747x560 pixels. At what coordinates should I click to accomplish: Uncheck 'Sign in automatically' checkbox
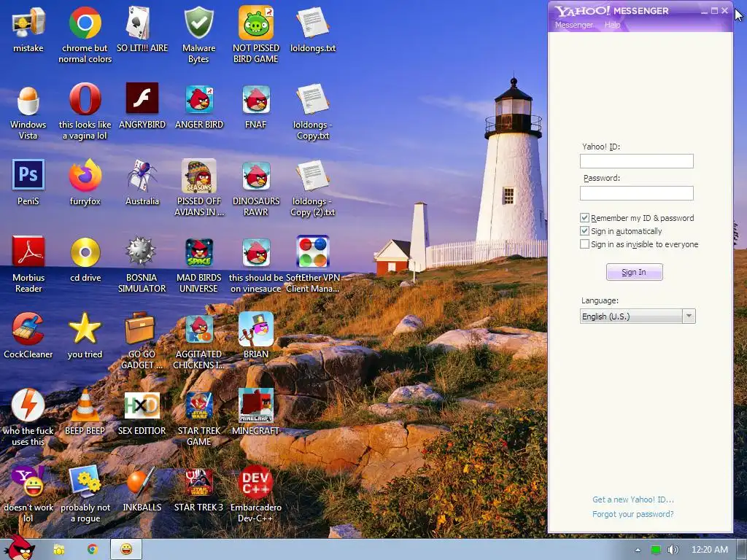tap(584, 231)
